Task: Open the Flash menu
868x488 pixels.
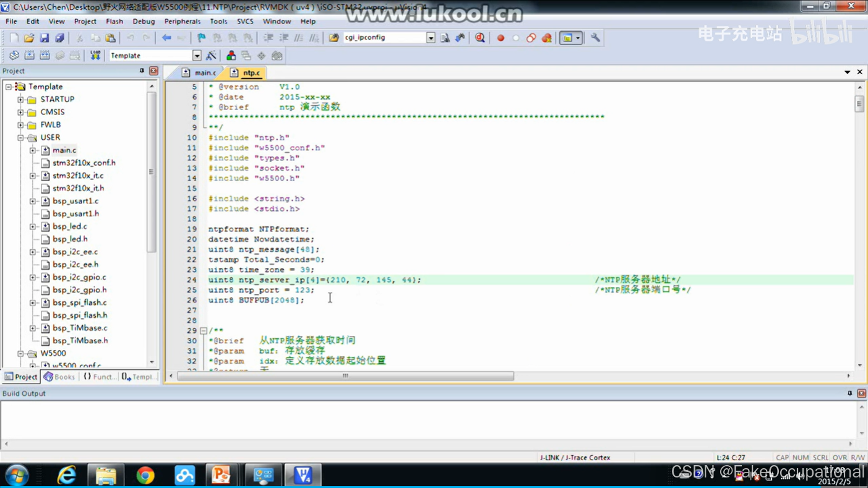Action: click(x=114, y=21)
